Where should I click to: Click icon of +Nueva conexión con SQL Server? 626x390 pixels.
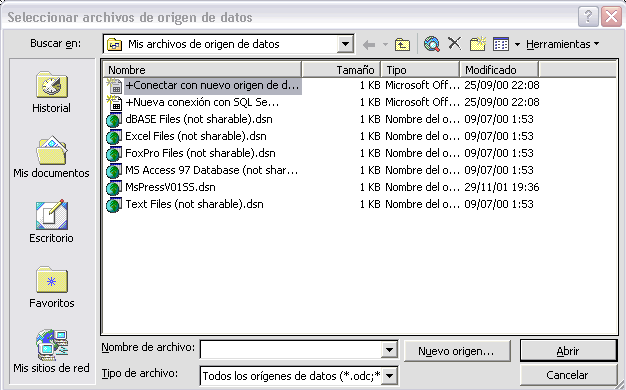tap(114, 103)
